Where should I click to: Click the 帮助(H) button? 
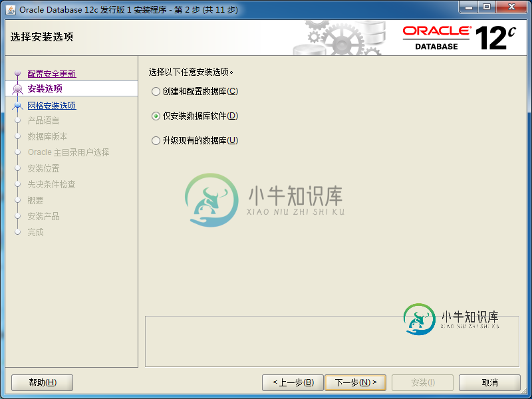click(43, 383)
